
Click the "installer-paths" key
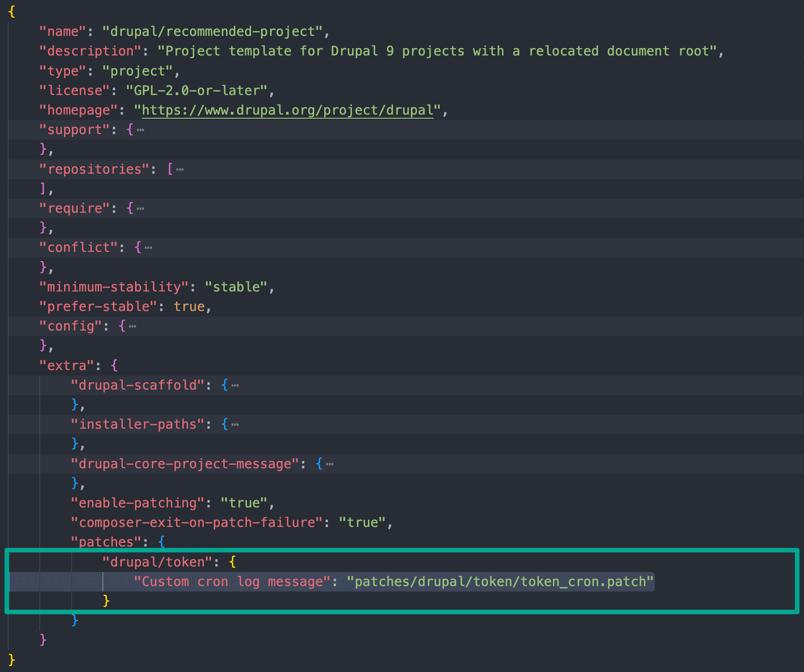pyautogui.click(x=138, y=425)
